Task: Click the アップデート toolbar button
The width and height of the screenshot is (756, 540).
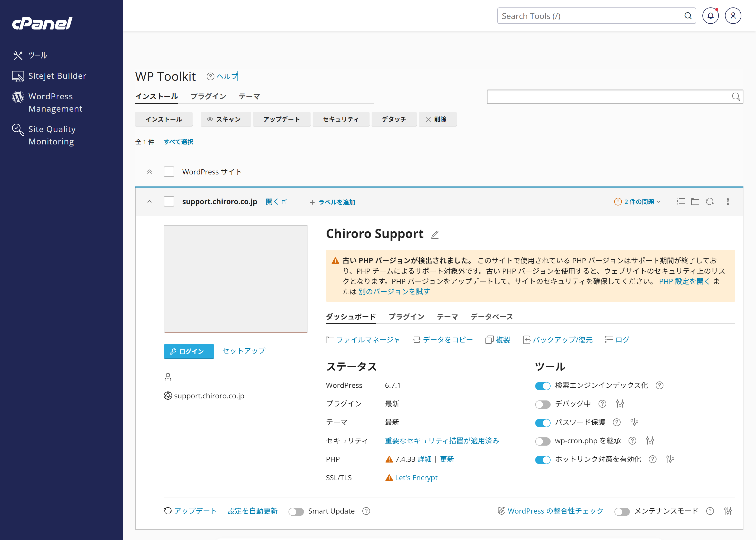Action: click(282, 119)
